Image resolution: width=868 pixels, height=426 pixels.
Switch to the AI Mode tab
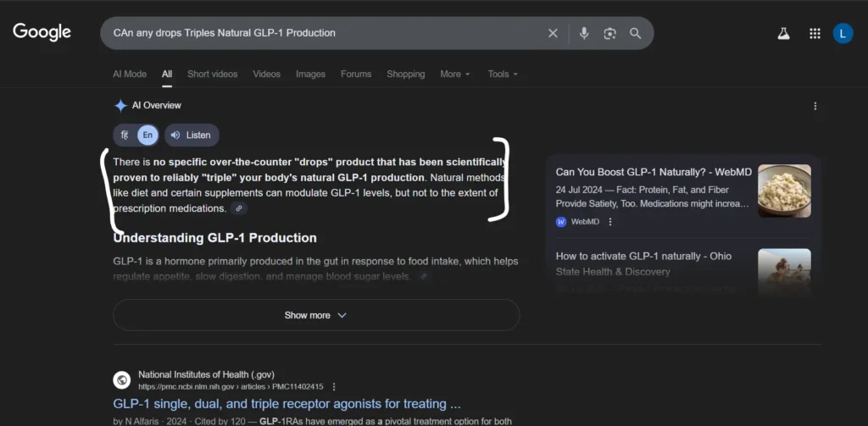[130, 74]
